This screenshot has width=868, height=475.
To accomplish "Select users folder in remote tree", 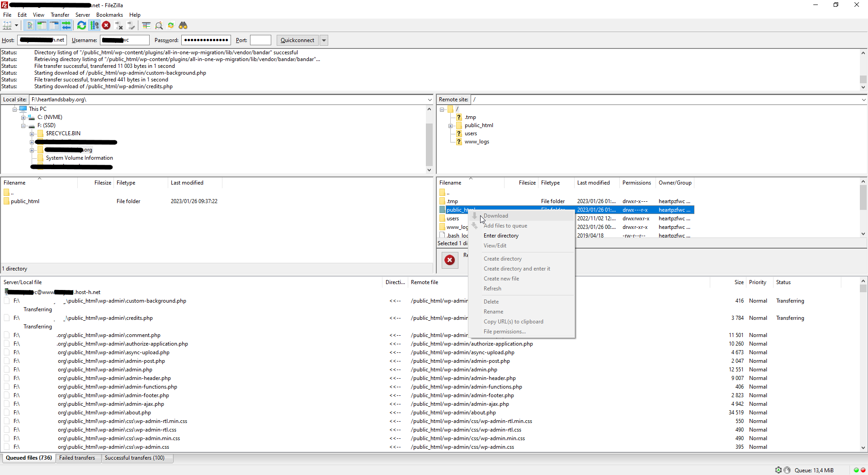I will (x=471, y=133).
